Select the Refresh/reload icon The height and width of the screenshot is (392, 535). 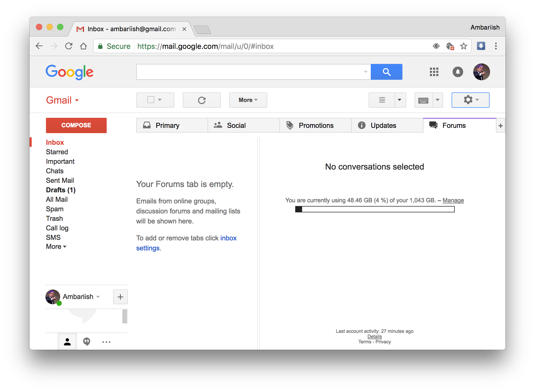[x=201, y=100]
